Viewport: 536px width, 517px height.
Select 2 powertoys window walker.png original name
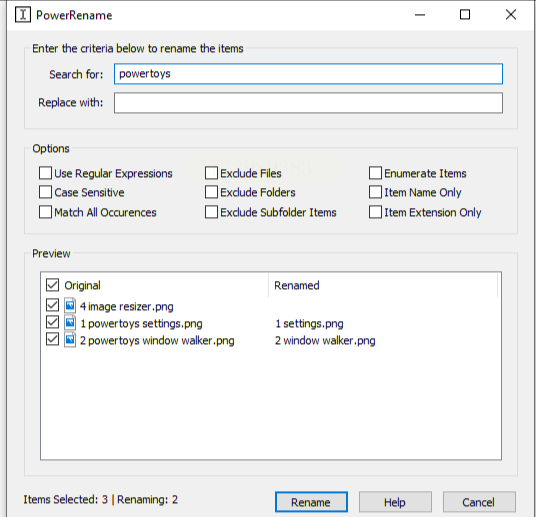coord(157,341)
